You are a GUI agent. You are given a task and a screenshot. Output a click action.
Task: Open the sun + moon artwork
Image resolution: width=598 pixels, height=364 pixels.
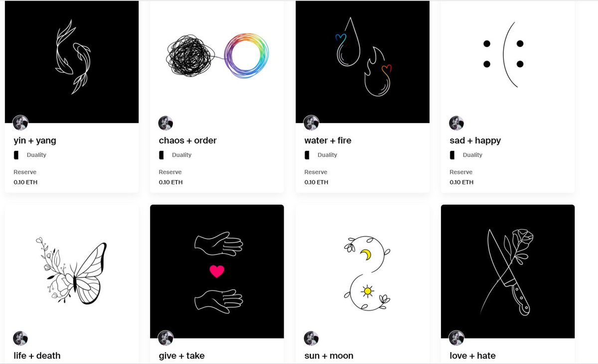(362, 271)
